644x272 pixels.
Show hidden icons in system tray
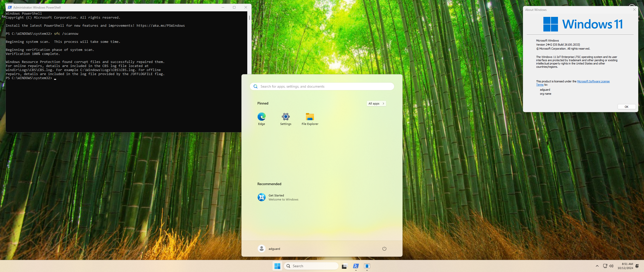[597, 266]
